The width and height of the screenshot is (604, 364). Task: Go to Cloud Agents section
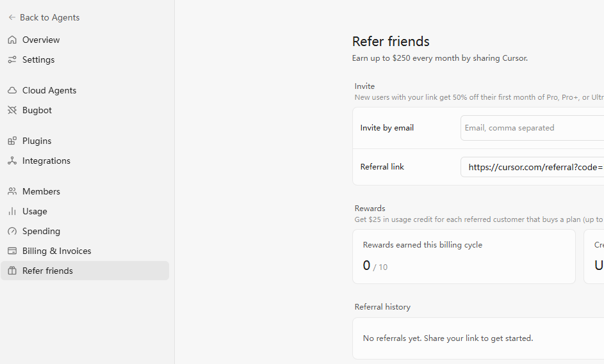[x=49, y=90]
